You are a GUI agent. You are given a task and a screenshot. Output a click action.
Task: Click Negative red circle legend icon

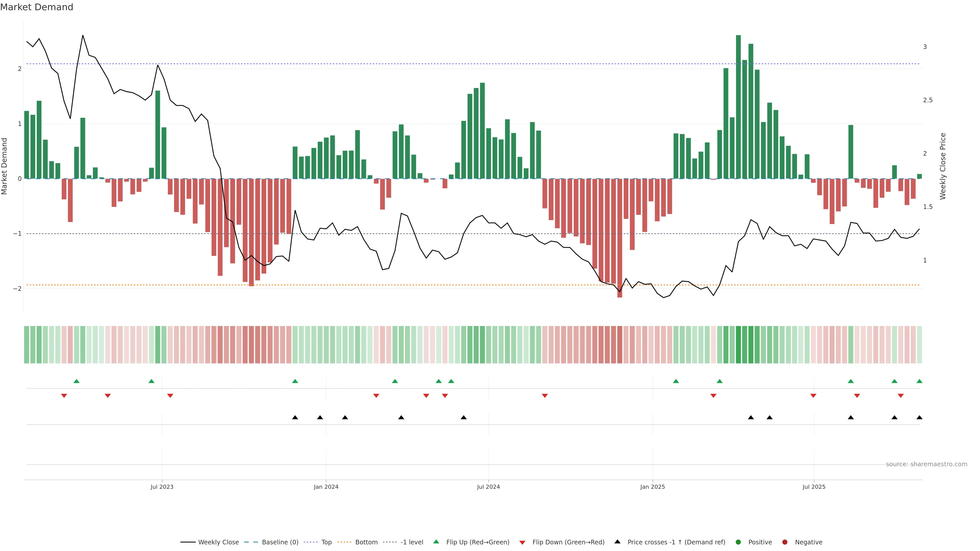click(785, 542)
